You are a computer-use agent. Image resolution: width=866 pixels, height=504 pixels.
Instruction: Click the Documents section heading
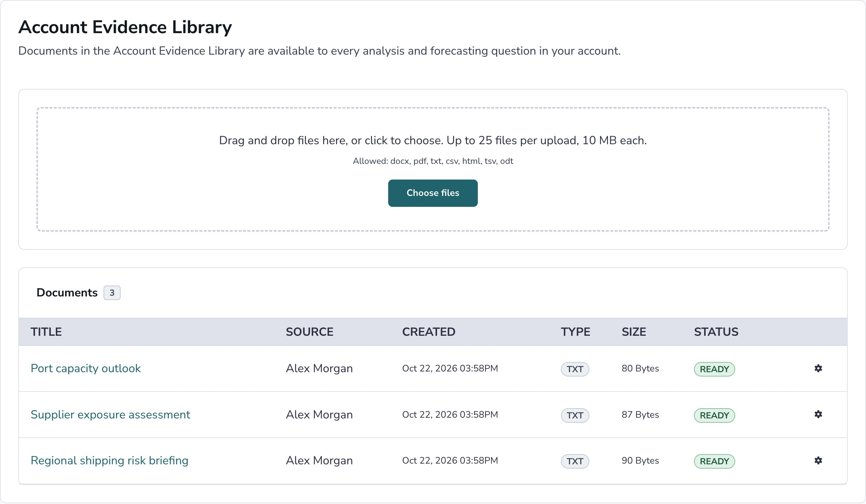tap(67, 293)
